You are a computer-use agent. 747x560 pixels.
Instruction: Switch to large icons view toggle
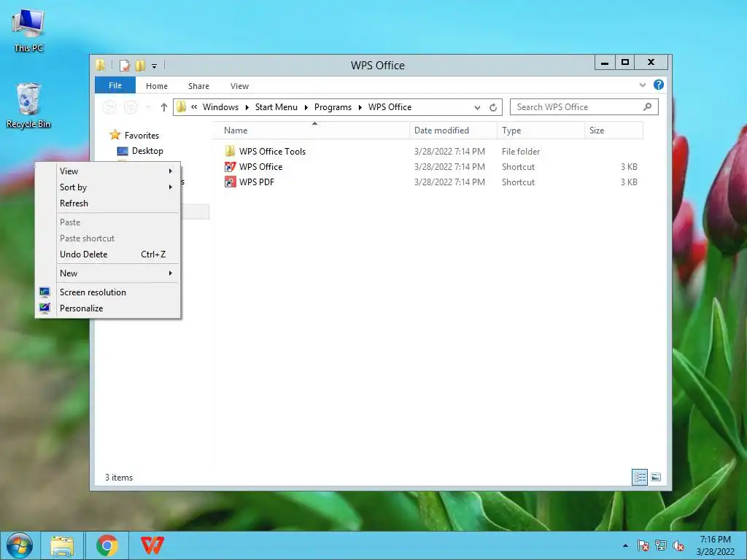(656, 477)
